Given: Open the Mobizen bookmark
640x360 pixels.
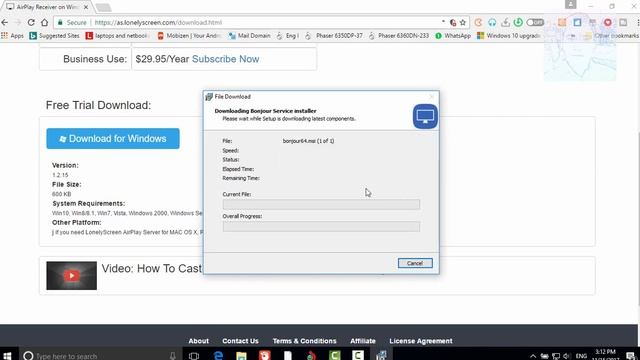Looking at the screenshot, I should click(x=189, y=36).
